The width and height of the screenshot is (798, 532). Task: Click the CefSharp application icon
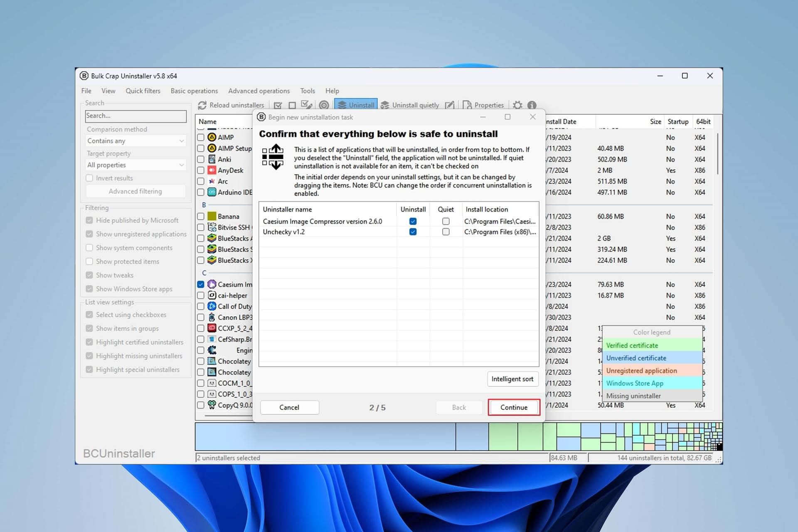pyautogui.click(x=212, y=339)
